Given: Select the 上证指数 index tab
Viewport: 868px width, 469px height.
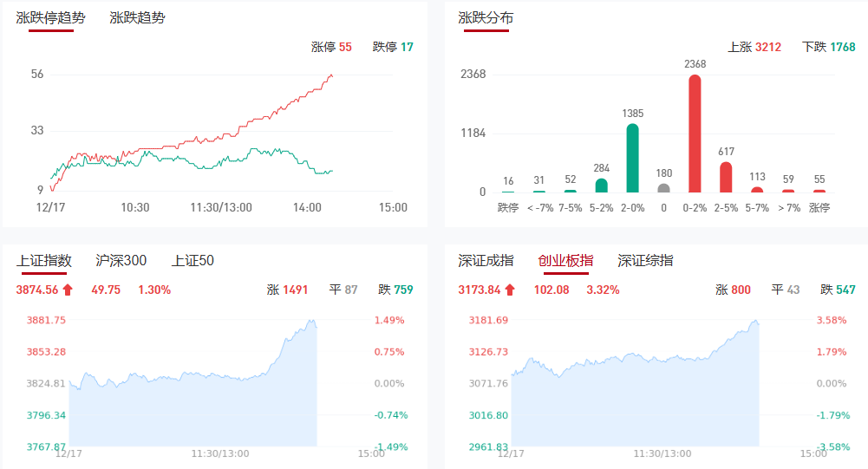Looking at the screenshot, I should (43, 260).
